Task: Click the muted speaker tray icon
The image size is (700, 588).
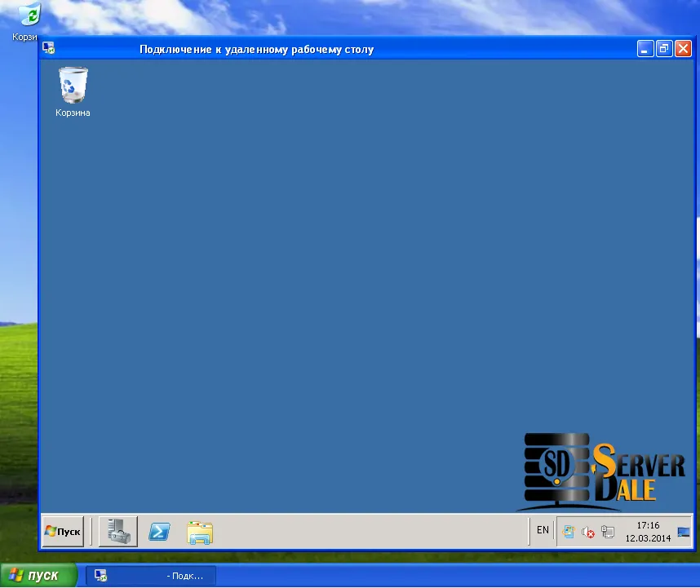Action: point(588,532)
